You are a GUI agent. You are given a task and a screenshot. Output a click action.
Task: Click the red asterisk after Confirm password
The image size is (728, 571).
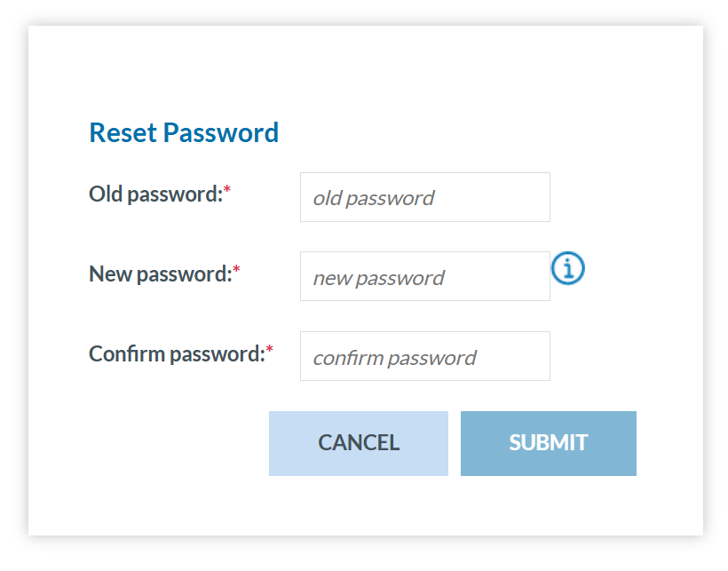[270, 350]
